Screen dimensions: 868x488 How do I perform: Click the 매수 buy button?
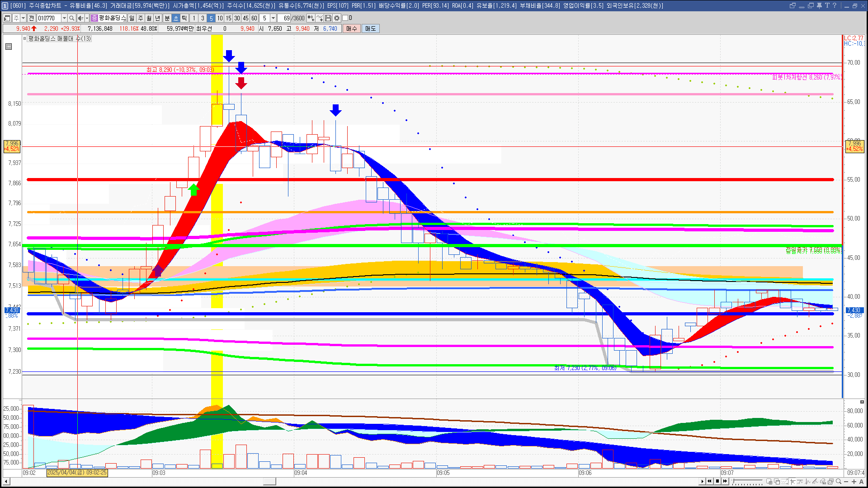[352, 28]
